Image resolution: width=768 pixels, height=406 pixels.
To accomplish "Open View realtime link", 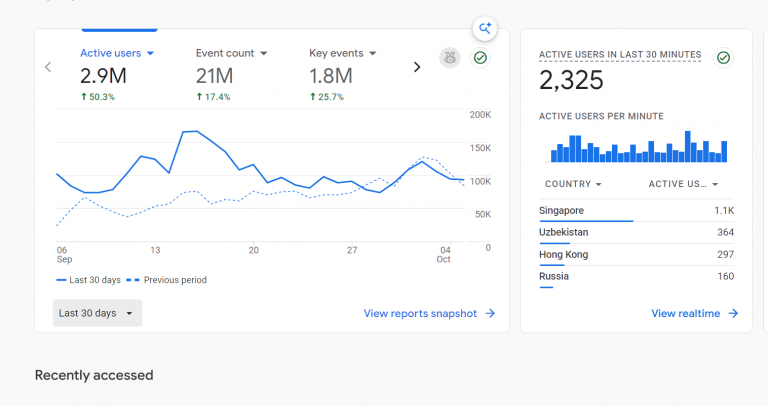I will [686, 313].
